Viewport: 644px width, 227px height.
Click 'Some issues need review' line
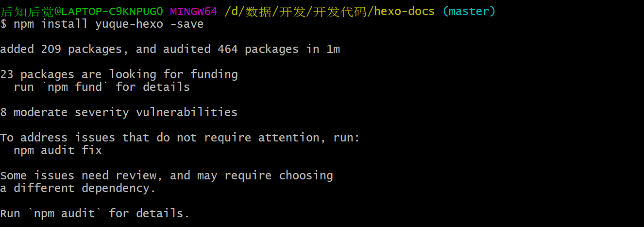click(167, 175)
